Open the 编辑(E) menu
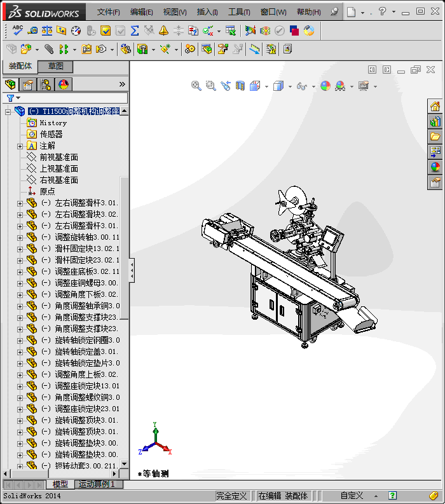This screenshot has width=445, height=504. [142, 12]
